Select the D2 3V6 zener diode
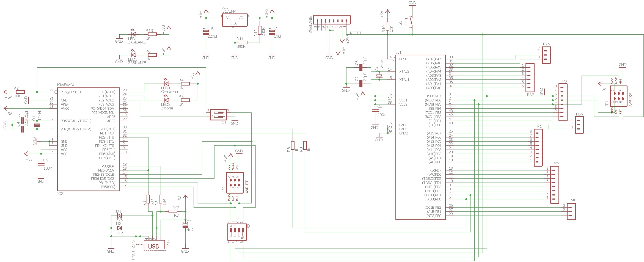The height and width of the screenshot is (262, 644). coord(119,228)
